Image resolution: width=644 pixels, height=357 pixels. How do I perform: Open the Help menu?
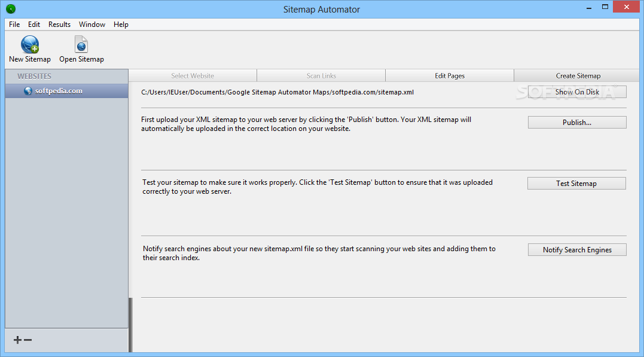(121, 25)
